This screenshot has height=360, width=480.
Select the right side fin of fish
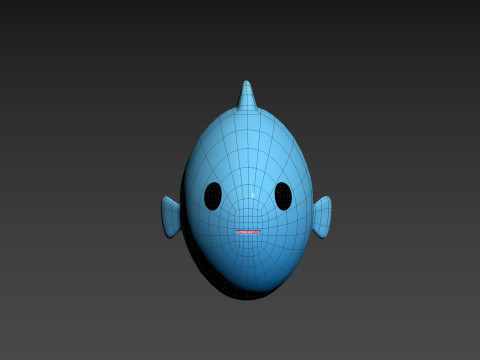322,217
